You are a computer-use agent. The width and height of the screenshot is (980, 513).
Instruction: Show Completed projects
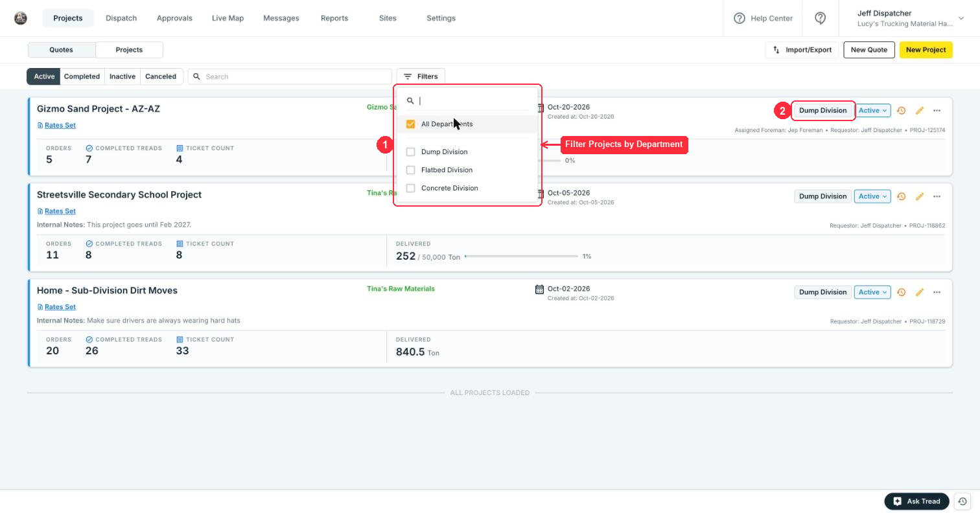point(82,76)
